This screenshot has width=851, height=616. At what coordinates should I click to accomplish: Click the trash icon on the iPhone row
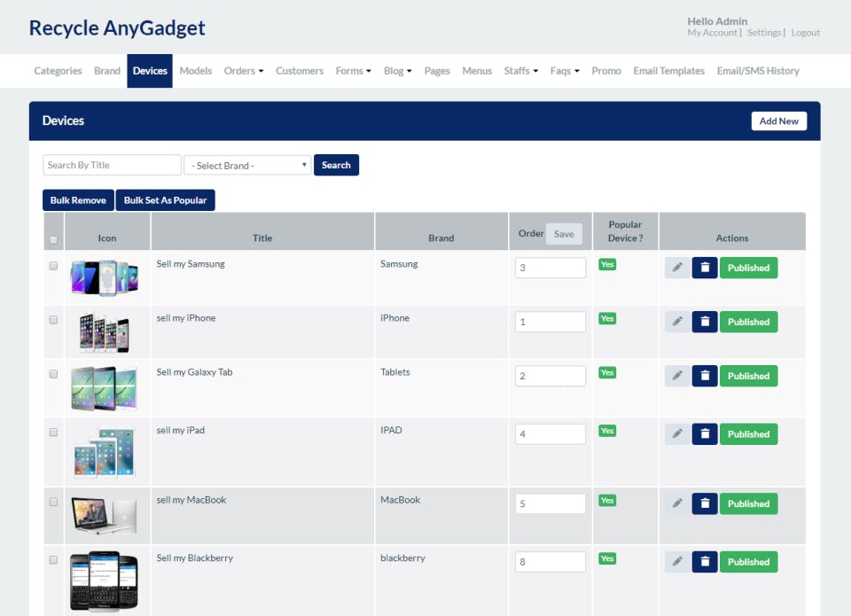point(705,321)
